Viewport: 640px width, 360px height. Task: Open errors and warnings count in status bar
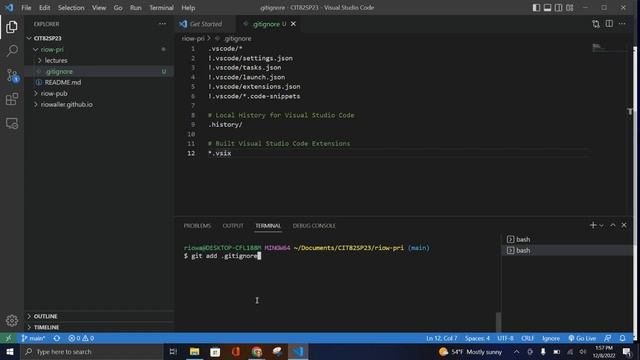point(81,338)
